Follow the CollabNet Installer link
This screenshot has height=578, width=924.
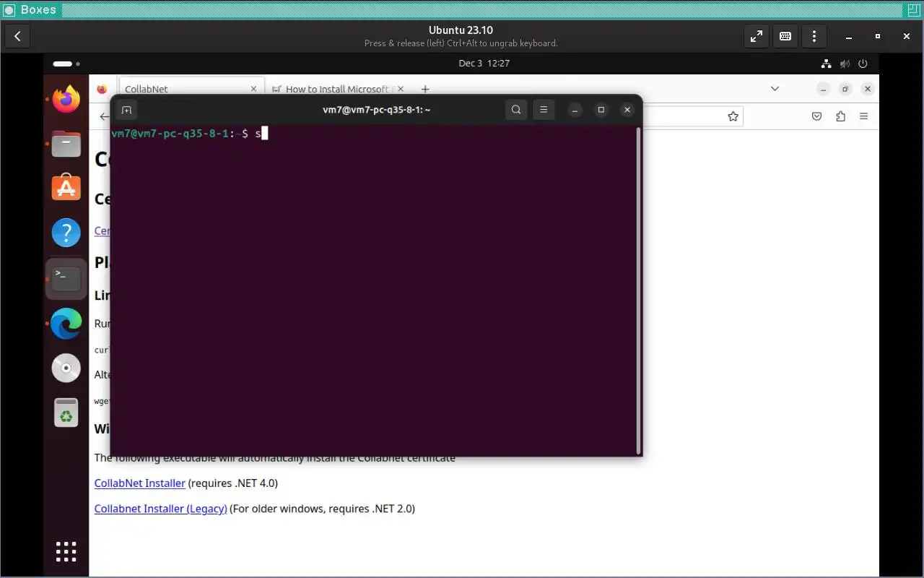point(140,483)
